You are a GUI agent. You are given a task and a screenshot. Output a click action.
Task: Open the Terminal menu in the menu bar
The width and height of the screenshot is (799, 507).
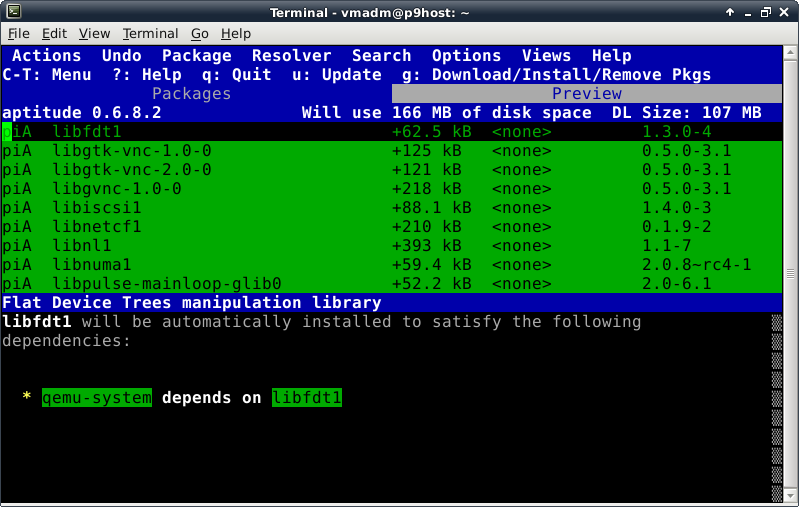(150, 34)
